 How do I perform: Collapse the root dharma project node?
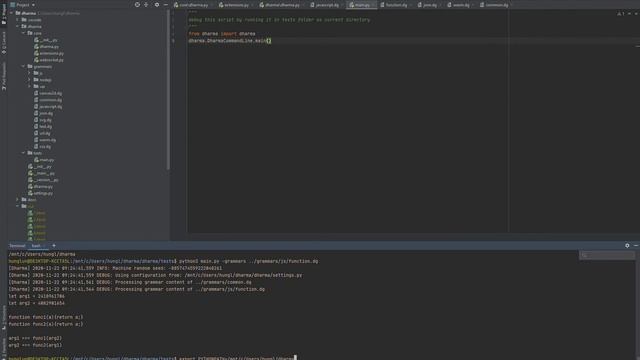coord(12,13)
